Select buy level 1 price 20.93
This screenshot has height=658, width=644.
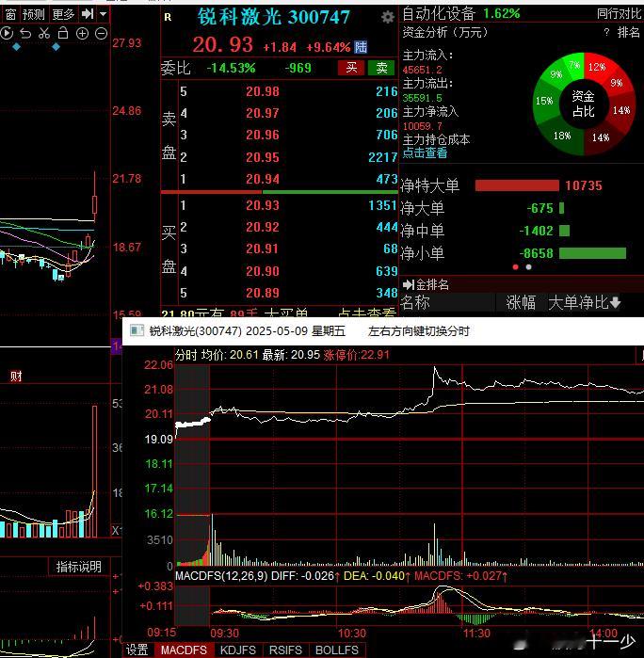[263, 205]
